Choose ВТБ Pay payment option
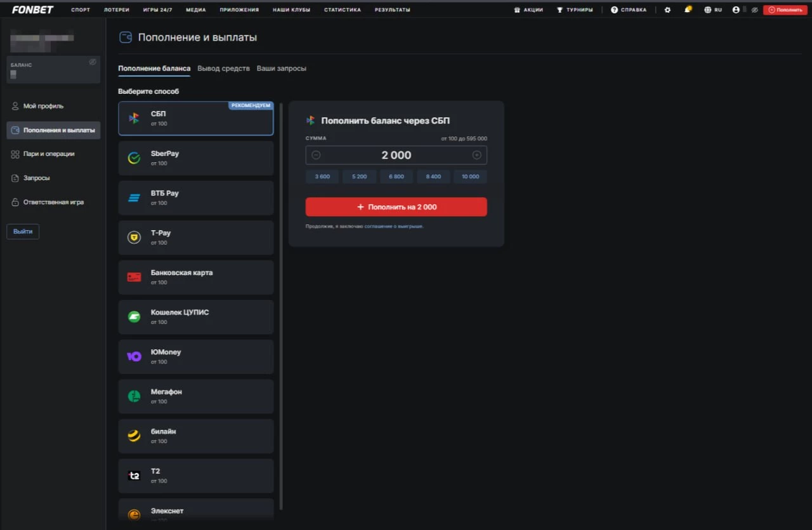Screen dimensions: 812x530 (x=195, y=198)
